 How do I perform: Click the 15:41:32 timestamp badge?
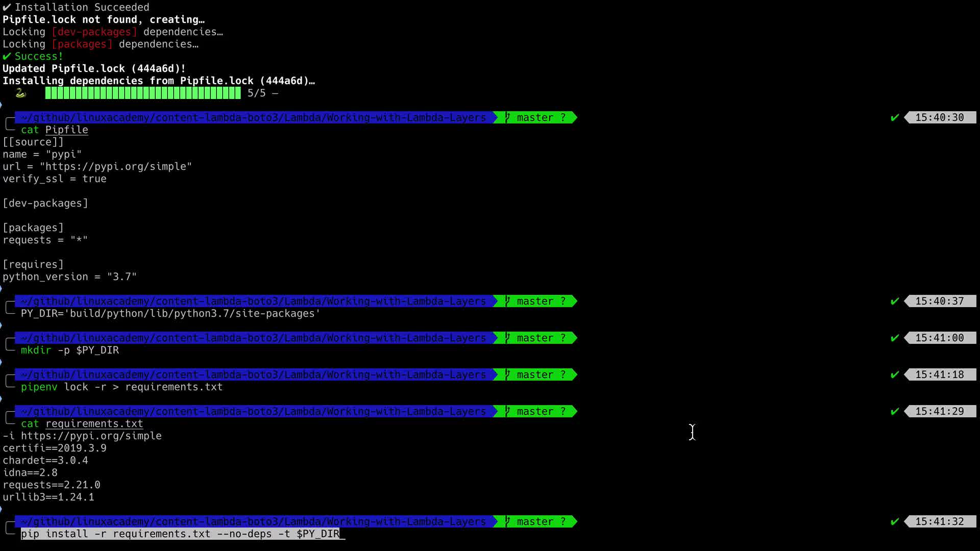(939, 522)
